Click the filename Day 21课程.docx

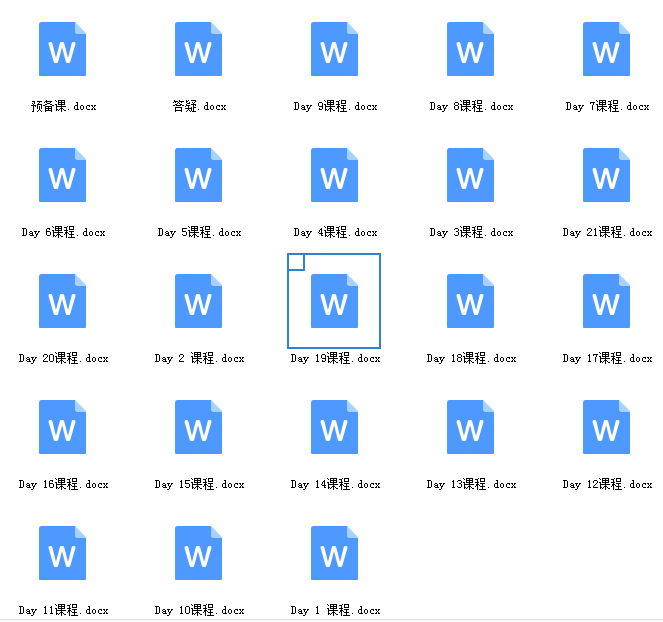(607, 232)
